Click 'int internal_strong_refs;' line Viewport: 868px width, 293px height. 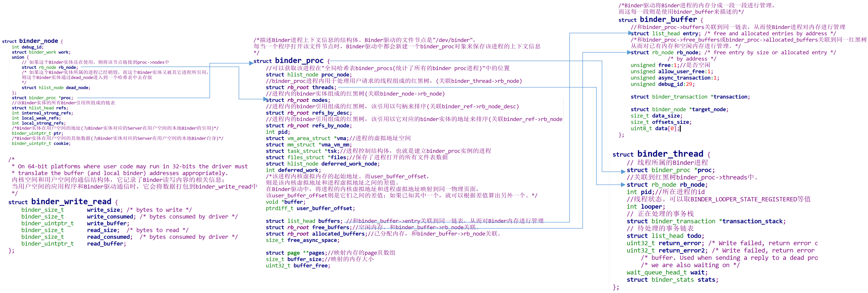(43, 113)
